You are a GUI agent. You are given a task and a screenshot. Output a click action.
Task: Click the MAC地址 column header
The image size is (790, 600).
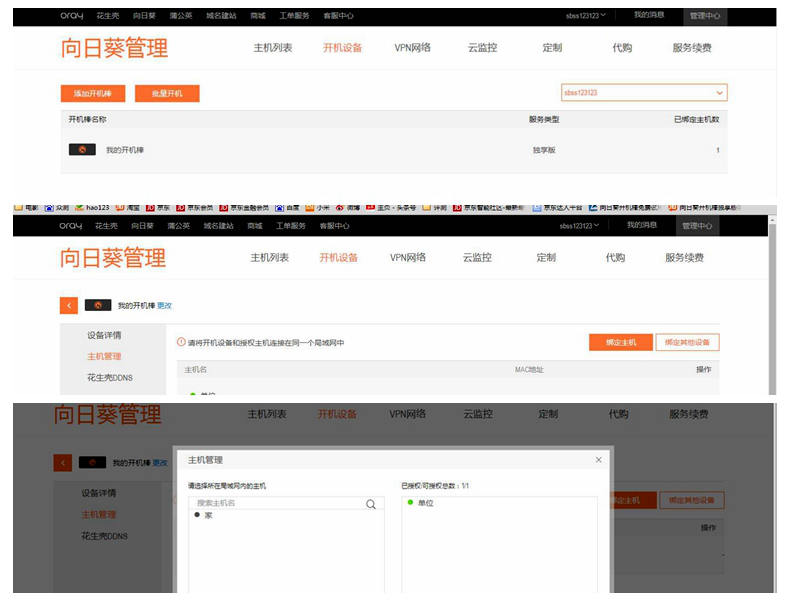[529, 370]
